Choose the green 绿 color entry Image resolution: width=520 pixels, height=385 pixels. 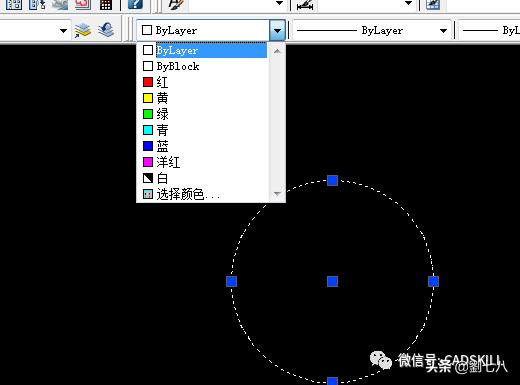click(x=205, y=114)
